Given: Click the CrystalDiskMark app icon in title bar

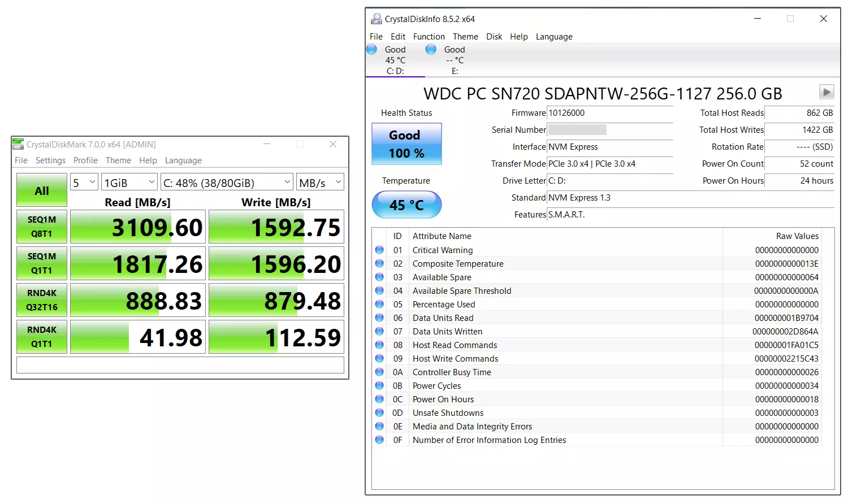Looking at the screenshot, I should tap(18, 144).
